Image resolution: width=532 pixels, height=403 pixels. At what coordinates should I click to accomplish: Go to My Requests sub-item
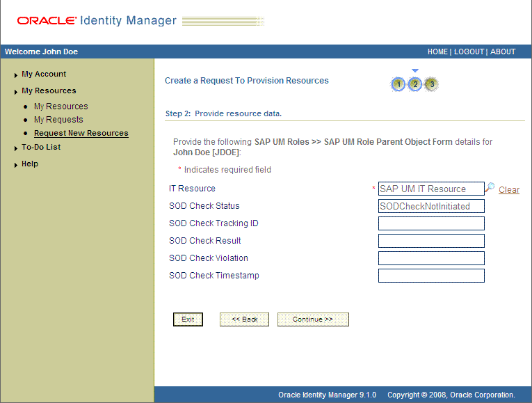pyautogui.click(x=58, y=120)
